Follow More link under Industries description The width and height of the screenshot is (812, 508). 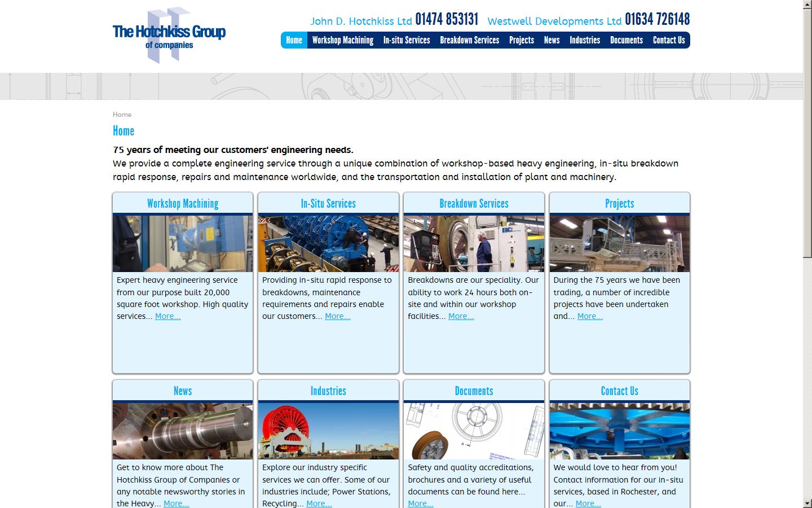tap(319, 503)
